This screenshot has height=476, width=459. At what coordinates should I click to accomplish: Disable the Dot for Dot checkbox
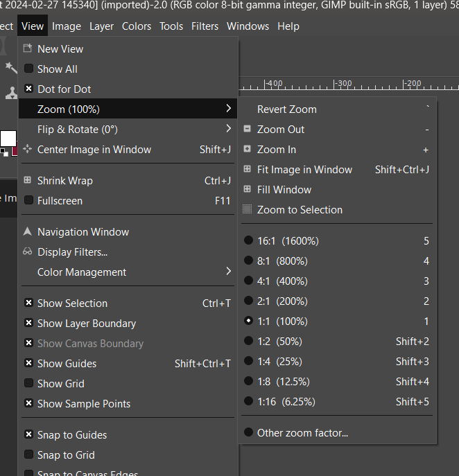pyautogui.click(x=28, y=89)
